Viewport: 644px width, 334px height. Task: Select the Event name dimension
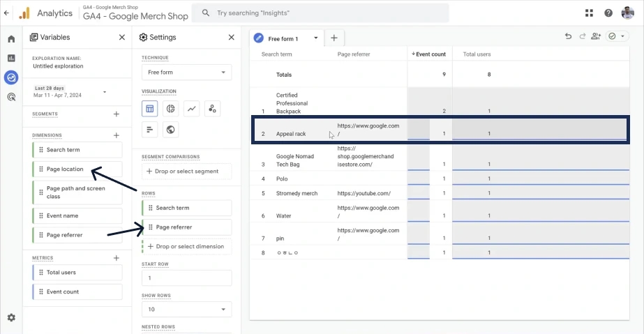click(x=77, y=216)
